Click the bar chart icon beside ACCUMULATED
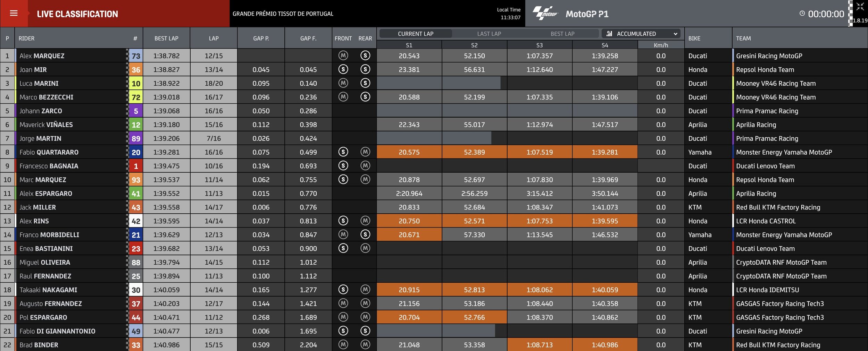This screenshot has height=351, width=868. pyautogui.click(x=609, y=34)
